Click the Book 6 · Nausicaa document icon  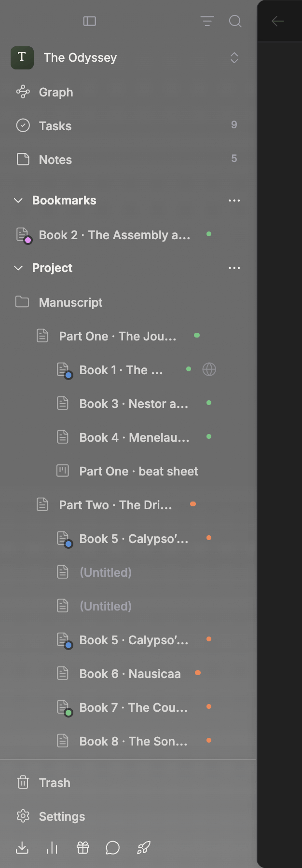click(x=63, y=673)
